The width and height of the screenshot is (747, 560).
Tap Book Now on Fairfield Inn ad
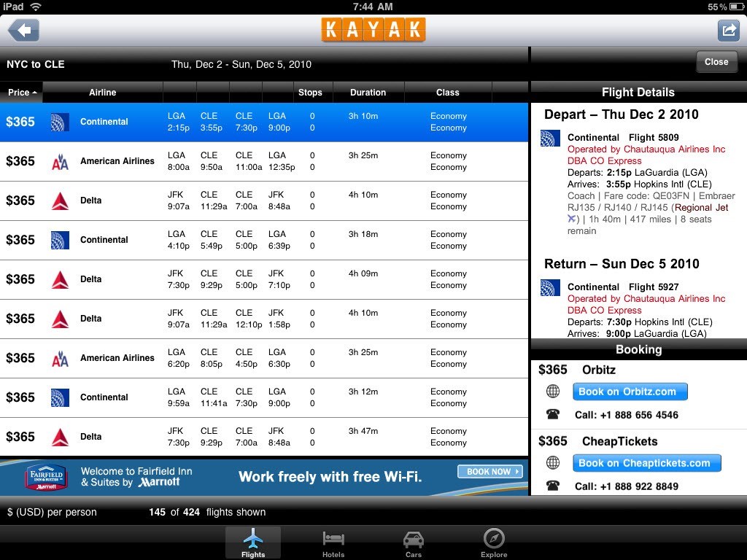coord(489,472)
